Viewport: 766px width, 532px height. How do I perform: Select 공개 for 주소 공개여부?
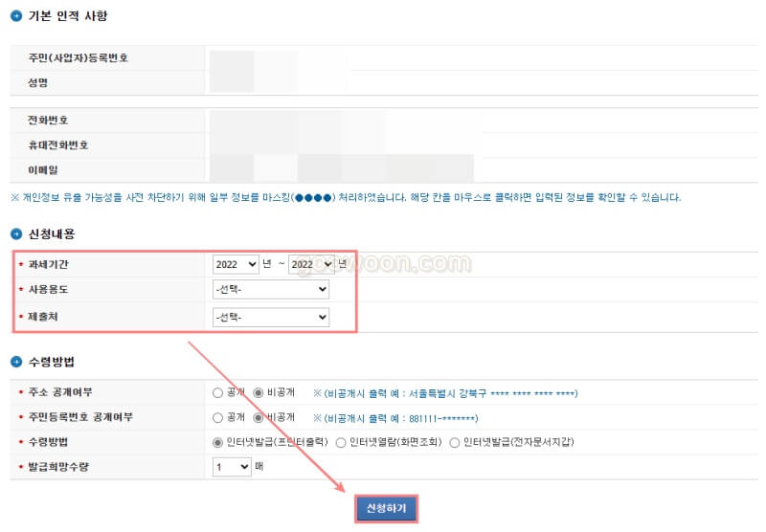[218, 393]
